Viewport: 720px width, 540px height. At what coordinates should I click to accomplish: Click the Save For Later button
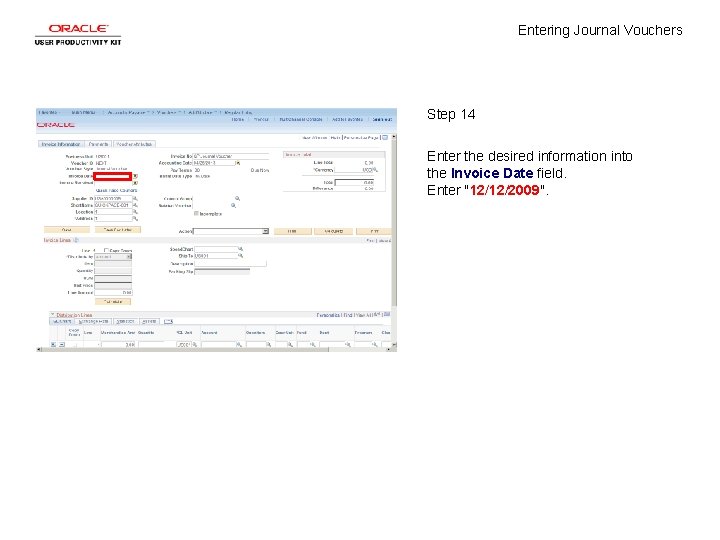pos(118,230)
